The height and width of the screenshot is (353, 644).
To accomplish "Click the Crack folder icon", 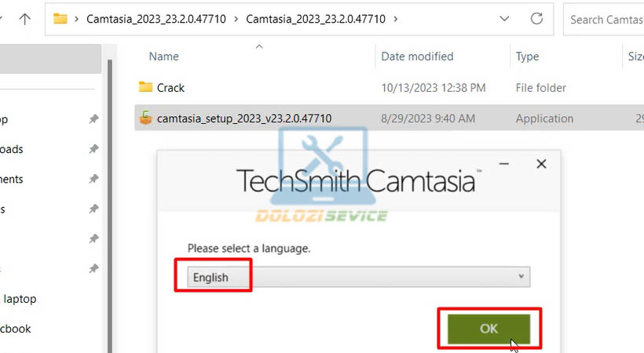I will (x=145, y=86).
